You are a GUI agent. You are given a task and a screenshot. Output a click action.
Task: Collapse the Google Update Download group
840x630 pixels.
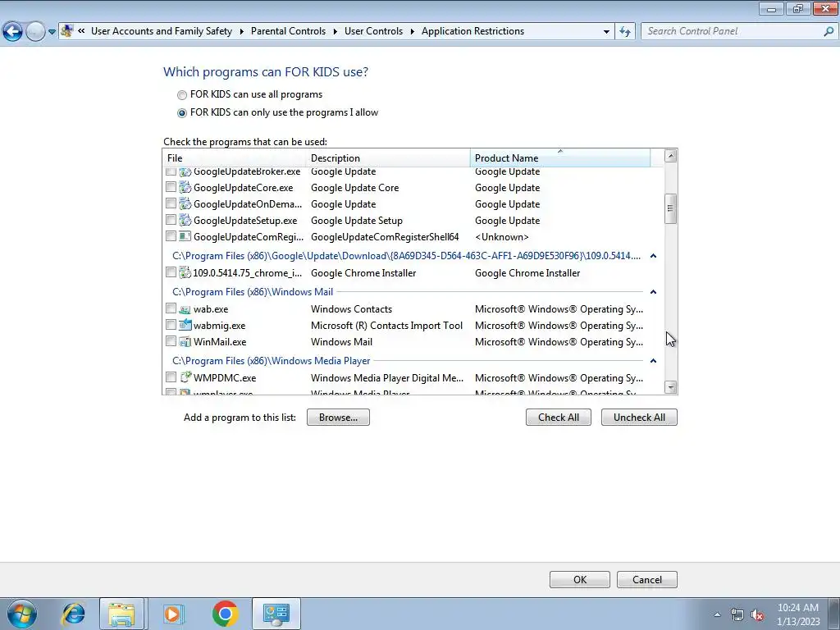(653, 256)
